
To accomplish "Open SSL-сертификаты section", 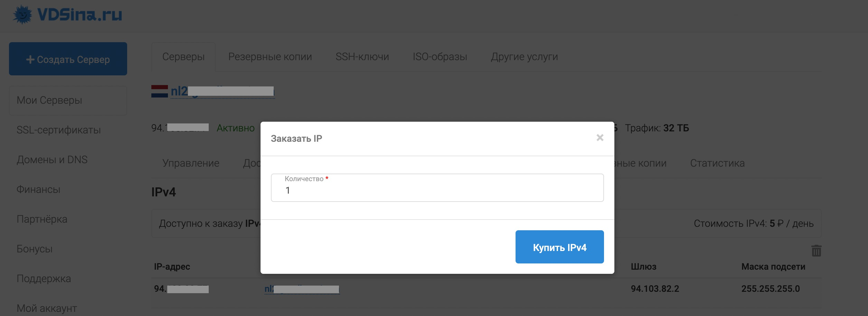I will (59, 130).
